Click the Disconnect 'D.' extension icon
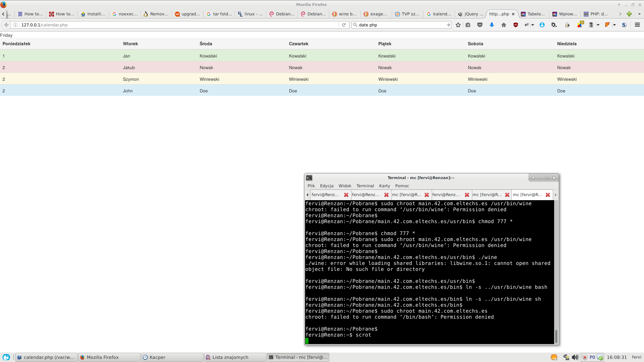The image size is (644, 362). (x=554, y=25)
